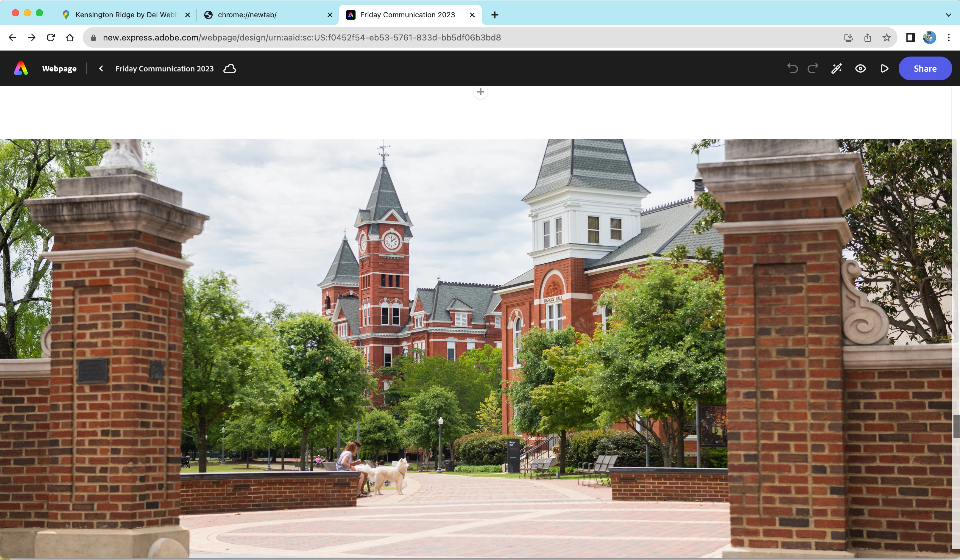Image resolution: width=960 pixels, height=560 pixels.
Task: Open Chrome three-dot menu
Action: (x=949, y=37)
